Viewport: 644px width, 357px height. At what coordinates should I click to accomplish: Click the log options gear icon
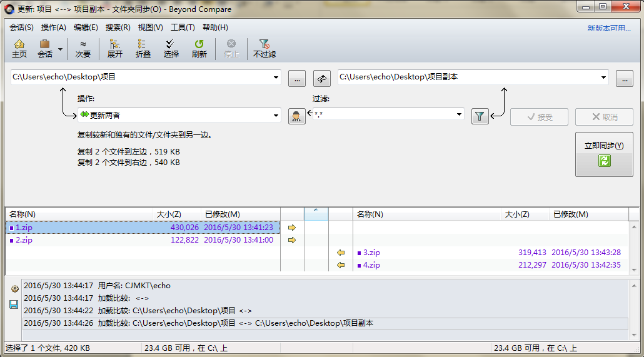point(15,289)
